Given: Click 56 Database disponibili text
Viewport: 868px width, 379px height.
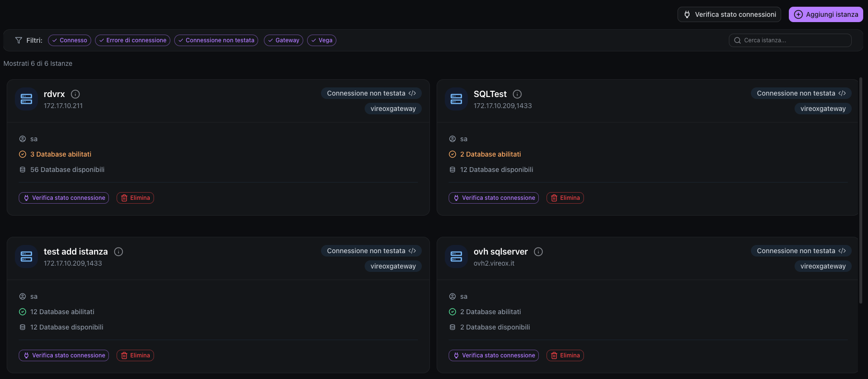Looking at the screenshot, I should 67,170.
